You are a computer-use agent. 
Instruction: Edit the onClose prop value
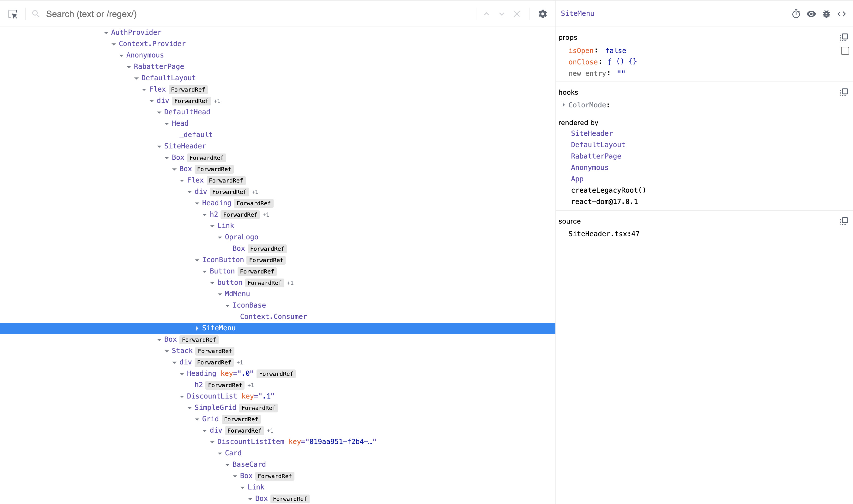[622, 62]
